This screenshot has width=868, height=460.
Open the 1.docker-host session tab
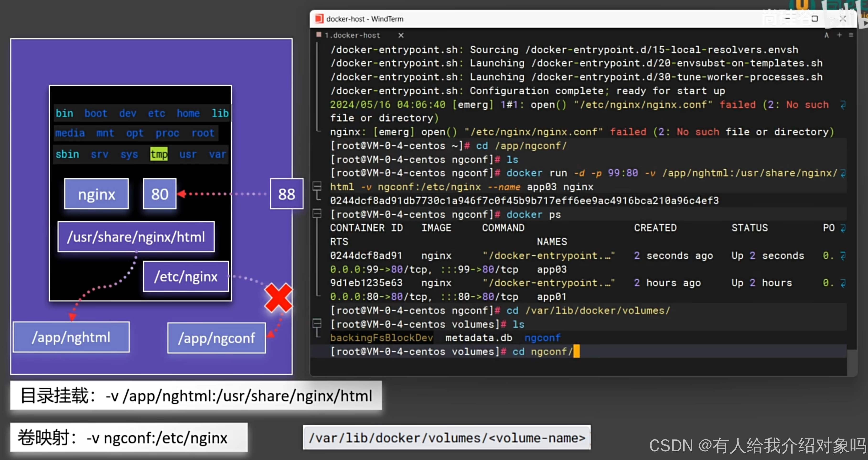point(353,35)
